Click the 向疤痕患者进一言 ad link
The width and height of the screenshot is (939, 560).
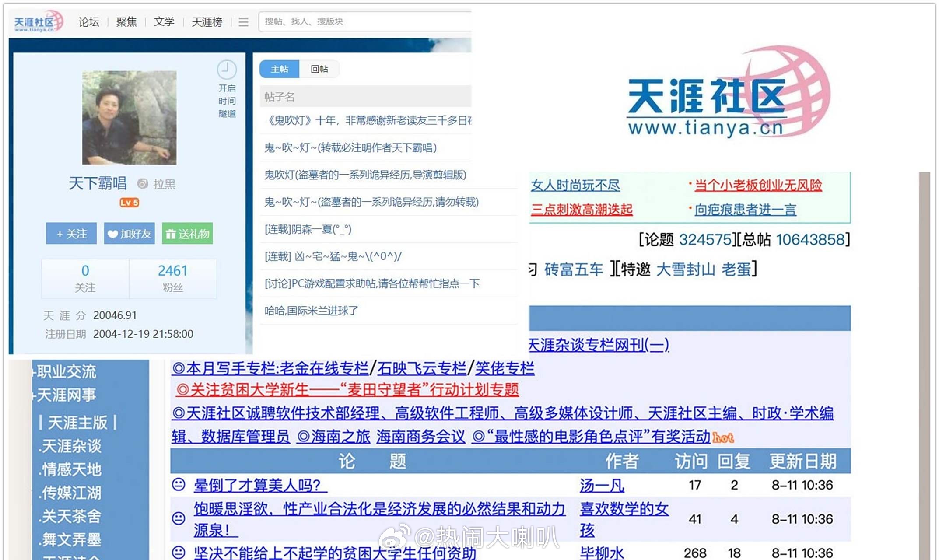tap(746, 210)
